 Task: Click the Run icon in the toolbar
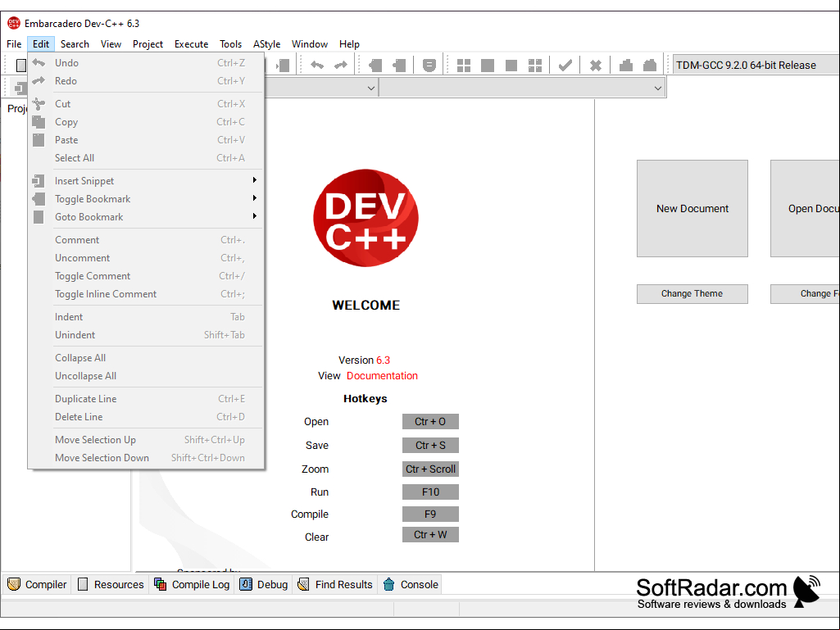pyautogui.click(x=488, y=66)
